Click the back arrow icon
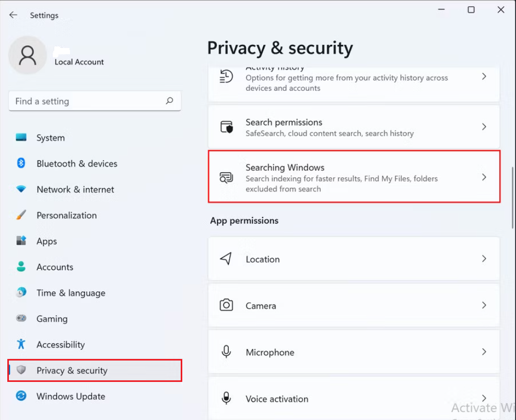 (13, 15)
